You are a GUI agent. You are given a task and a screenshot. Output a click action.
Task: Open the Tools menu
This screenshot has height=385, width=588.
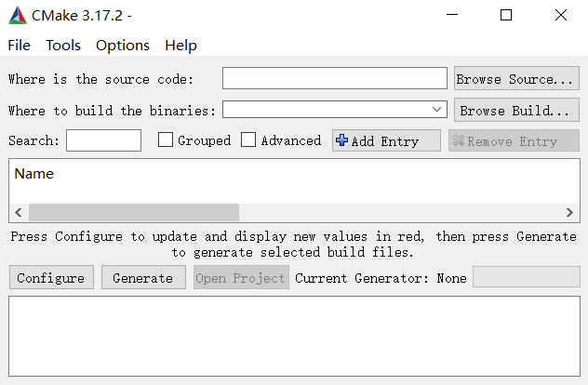[x=63, y=46]
